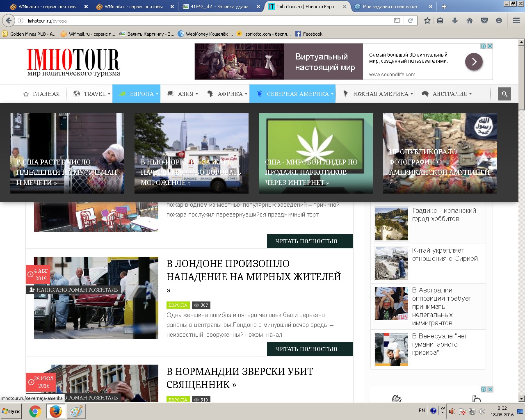525x420 pixels.
Task: Open the site search magnifier button
Action: (504, 94)
